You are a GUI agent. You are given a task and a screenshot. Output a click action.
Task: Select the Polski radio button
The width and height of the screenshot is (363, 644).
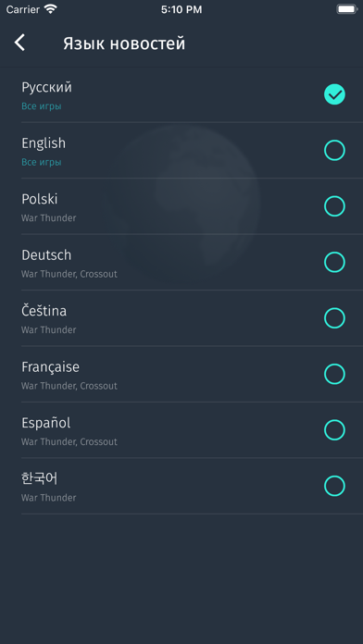[334, 206]
